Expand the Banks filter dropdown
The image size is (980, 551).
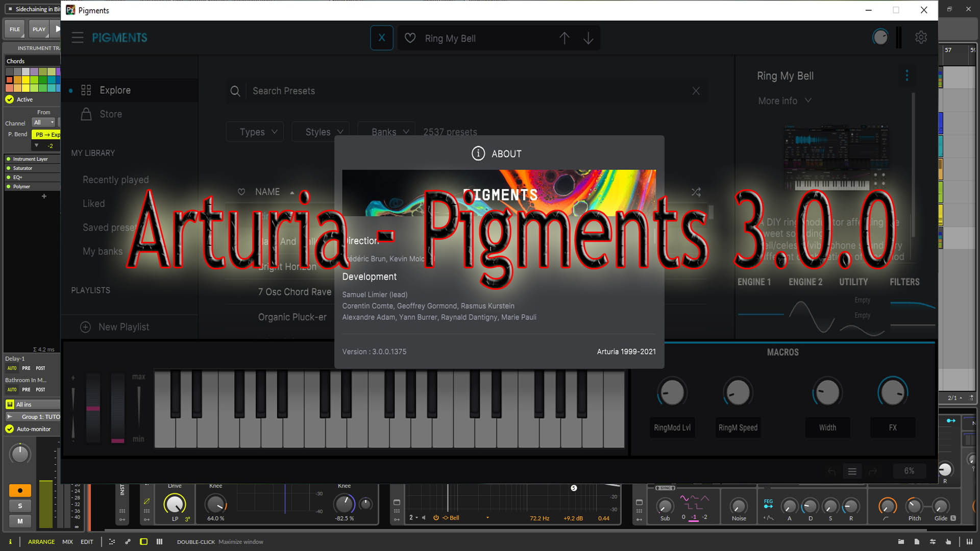[x=387, y=132]
